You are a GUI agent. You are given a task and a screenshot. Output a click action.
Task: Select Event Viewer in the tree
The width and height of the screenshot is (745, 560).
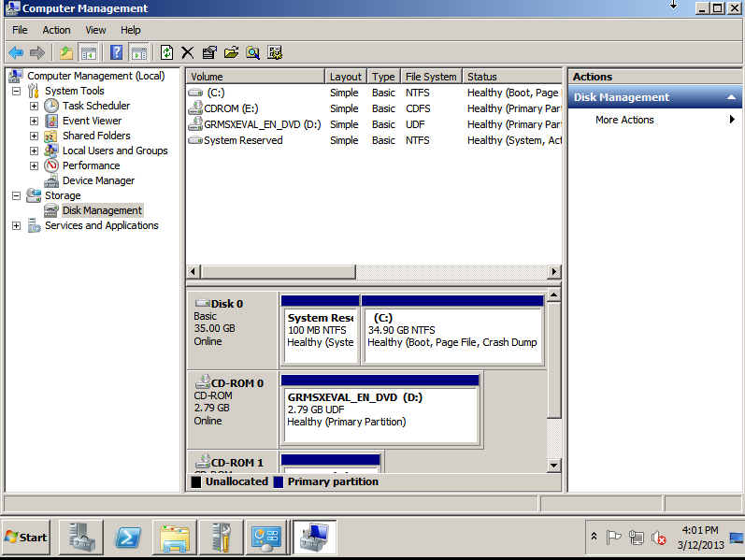tap(92, 121)
